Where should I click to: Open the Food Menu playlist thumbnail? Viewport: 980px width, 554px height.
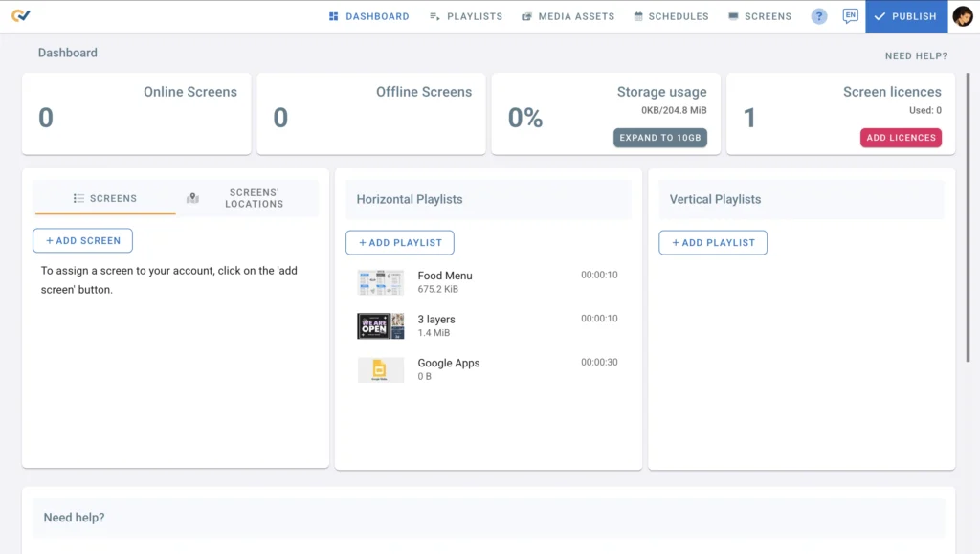(381, 282)
